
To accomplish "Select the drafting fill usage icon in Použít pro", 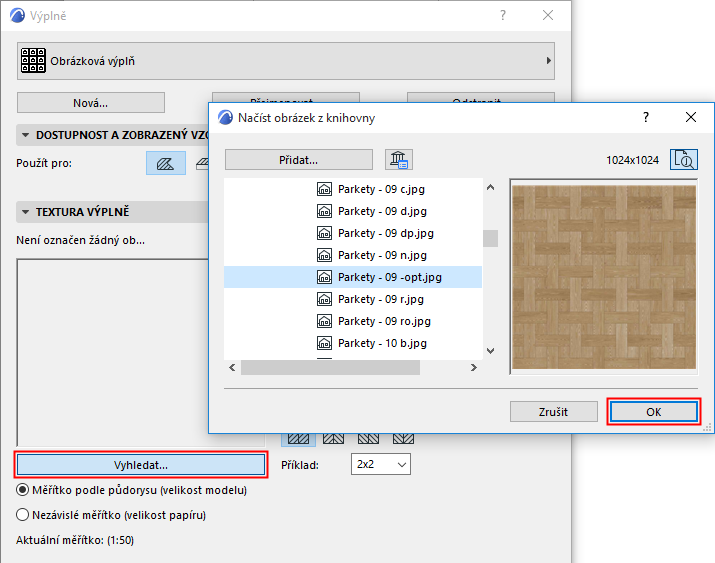I will coord(166,163).
